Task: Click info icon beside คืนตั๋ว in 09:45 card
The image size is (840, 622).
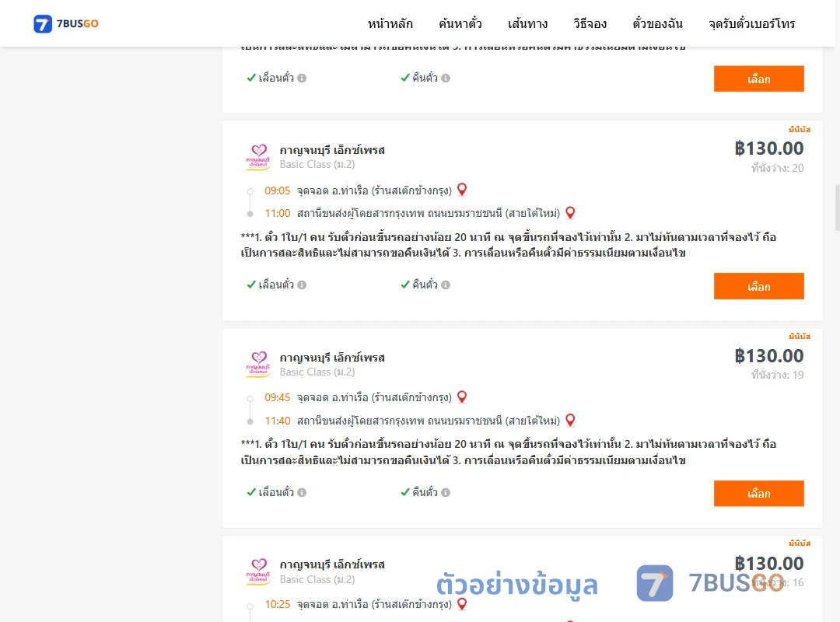Action: [x=445, y=492]
